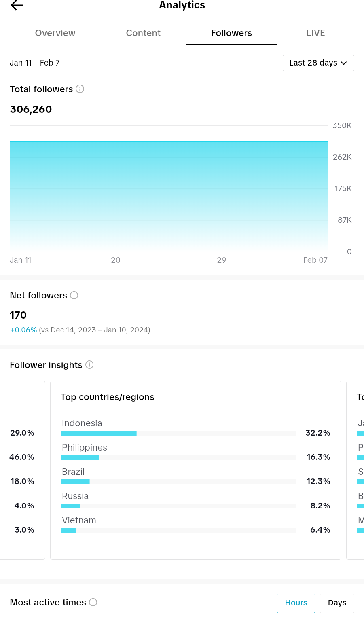Switch to the Overview tab
The width and height of the screenshot is (364, 622).
(55, 33)
